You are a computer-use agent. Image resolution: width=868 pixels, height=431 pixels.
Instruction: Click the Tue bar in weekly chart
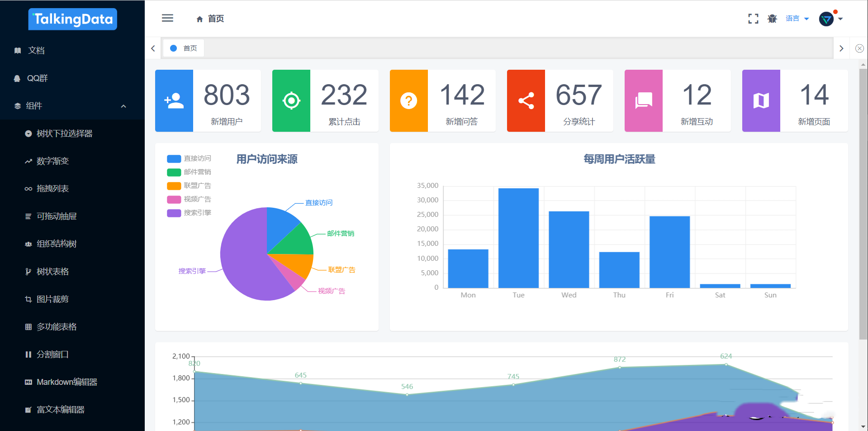(x=518, y=238)
